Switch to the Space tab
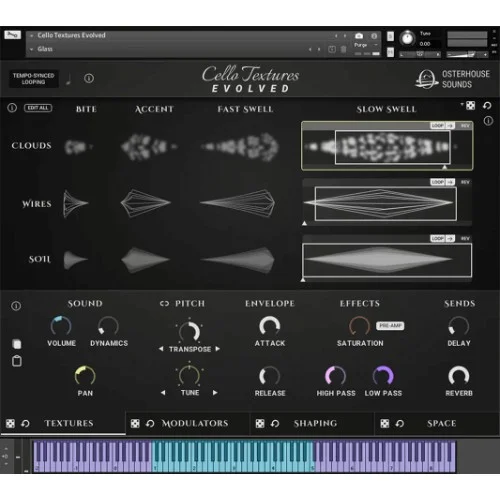Screen dimensions: 500x500 (x=442, y=423)
